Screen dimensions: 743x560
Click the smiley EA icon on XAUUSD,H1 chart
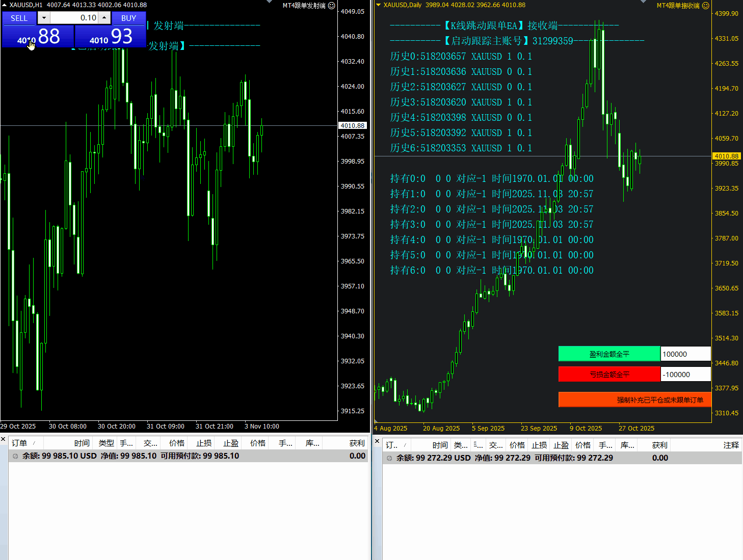[331, 6]
